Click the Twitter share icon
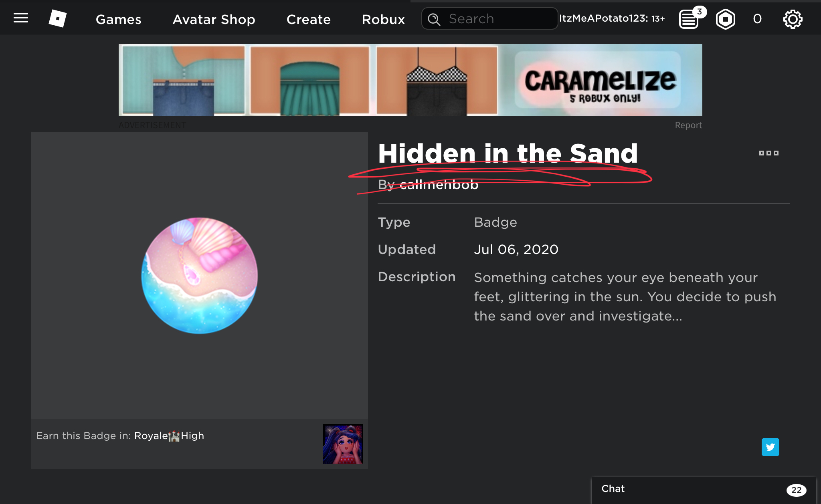Viewport: 821px width, 504px height. pyautogui.click(x=770, y=447)
